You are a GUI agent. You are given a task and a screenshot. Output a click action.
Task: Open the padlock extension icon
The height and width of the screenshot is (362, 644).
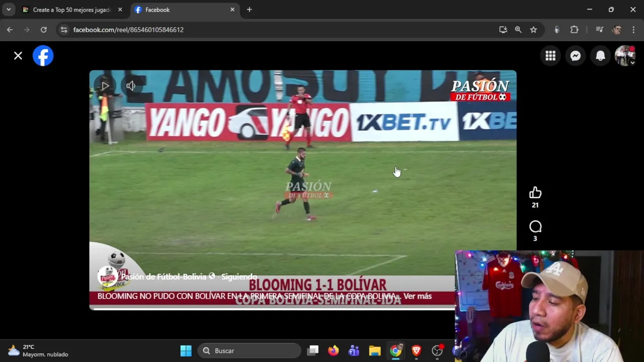(x=556, y=30)
